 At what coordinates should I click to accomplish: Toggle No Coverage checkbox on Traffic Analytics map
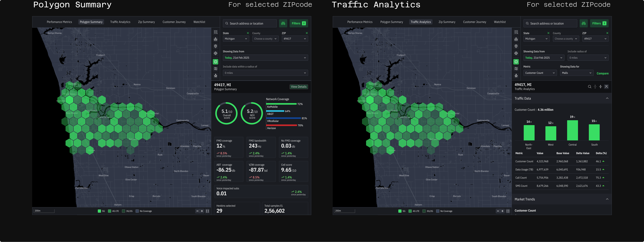click(438, 211)
